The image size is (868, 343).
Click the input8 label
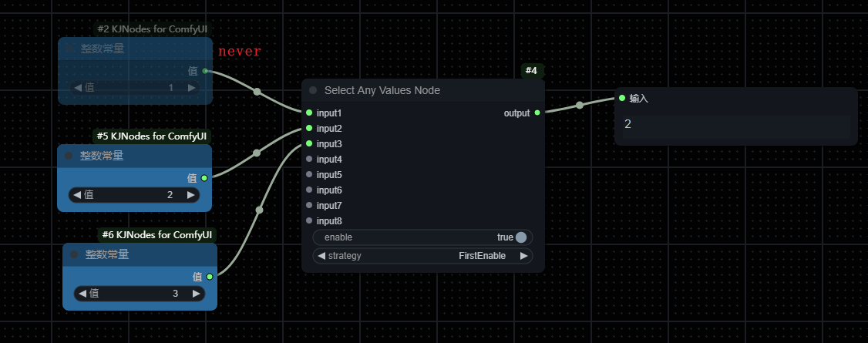329,220
